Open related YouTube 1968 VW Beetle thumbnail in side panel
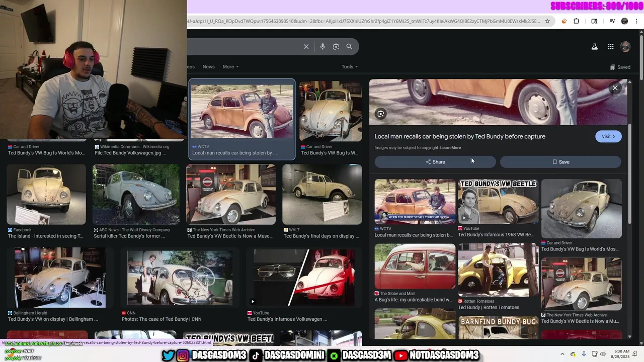The image size is (644, 362). (x=498, y=202)
